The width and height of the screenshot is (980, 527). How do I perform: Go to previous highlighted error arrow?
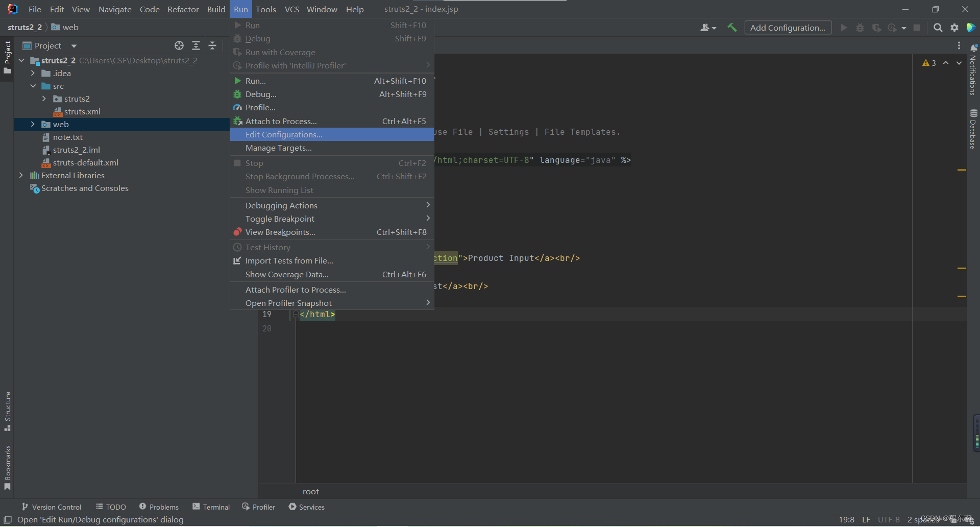(x=946, y=63)
